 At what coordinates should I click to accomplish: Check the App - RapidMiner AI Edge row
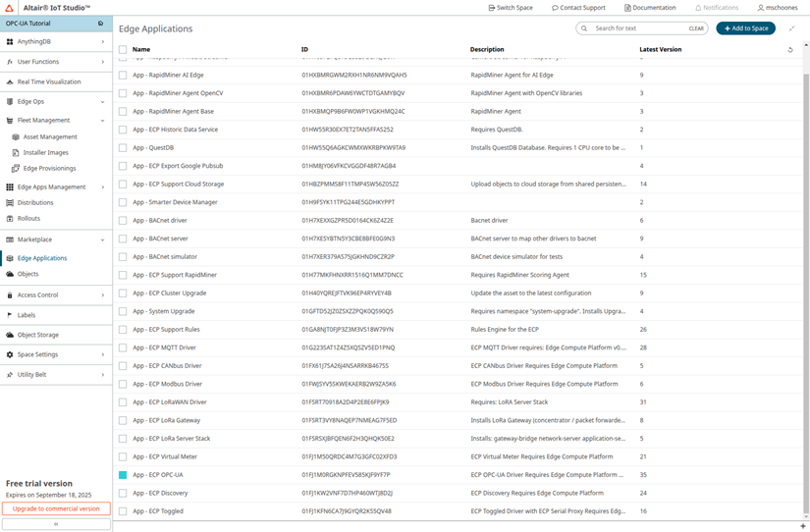point(123,76)
